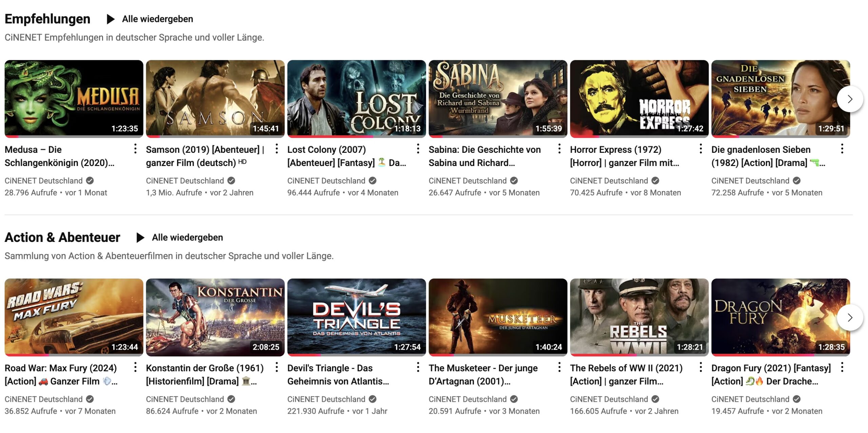Click title Konstantin der Große (1961)
Viewport: 868px width, 433px height.
205,375
